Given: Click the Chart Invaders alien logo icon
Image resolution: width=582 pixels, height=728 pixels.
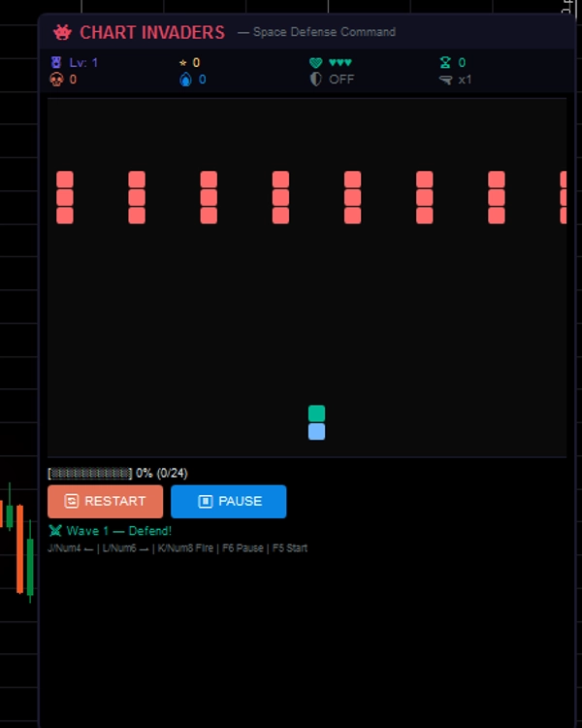Looking at the screenshot, I should point(62,32).
